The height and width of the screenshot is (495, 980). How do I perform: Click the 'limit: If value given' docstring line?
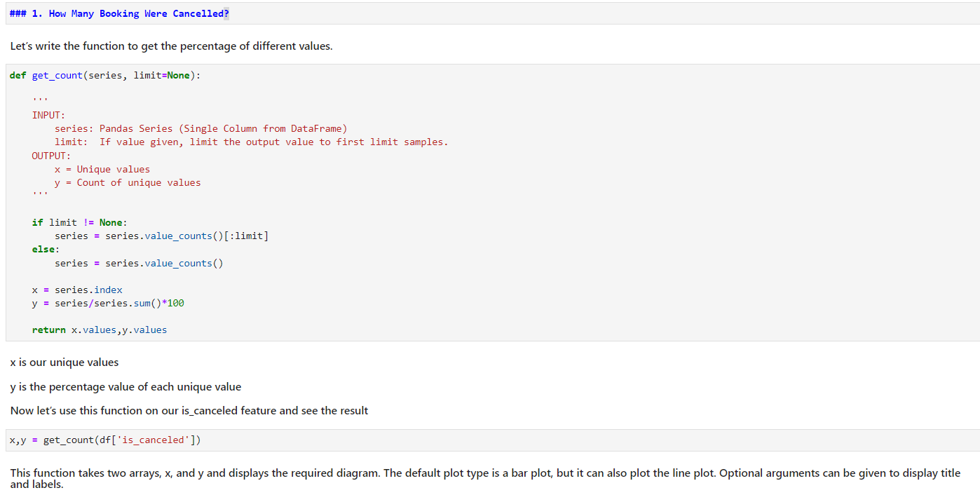(x=251, y=142)
